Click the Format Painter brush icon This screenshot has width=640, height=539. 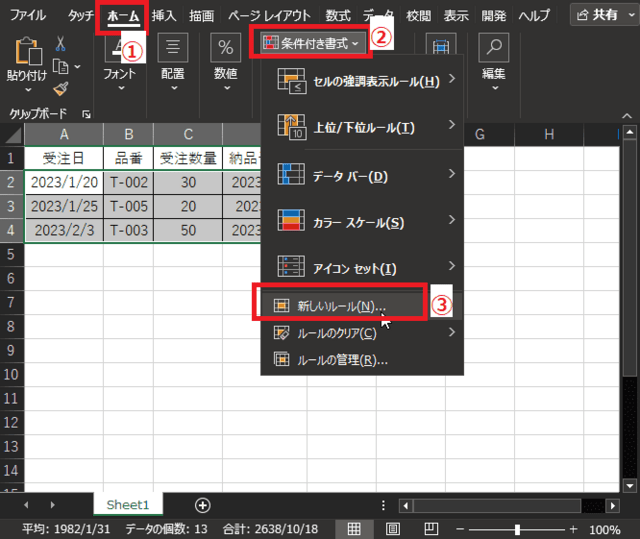tap(61, 88)
